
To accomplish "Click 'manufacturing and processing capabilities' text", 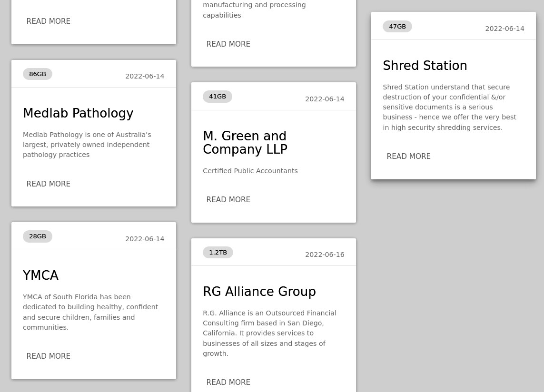I will coord(254,10).
